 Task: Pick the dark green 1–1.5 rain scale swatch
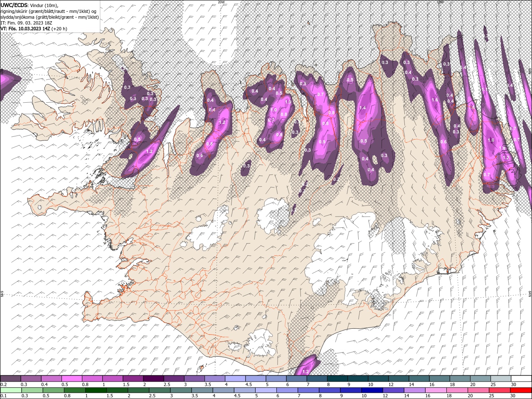point(96,390)
